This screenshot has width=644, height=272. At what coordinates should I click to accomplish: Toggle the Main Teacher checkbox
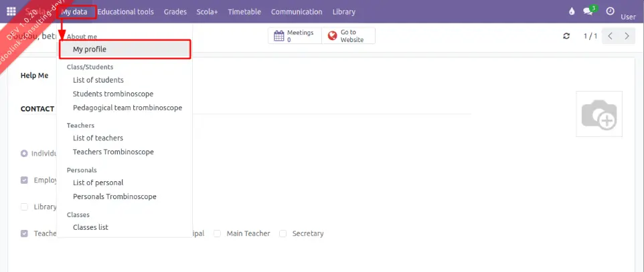(218, 234)
